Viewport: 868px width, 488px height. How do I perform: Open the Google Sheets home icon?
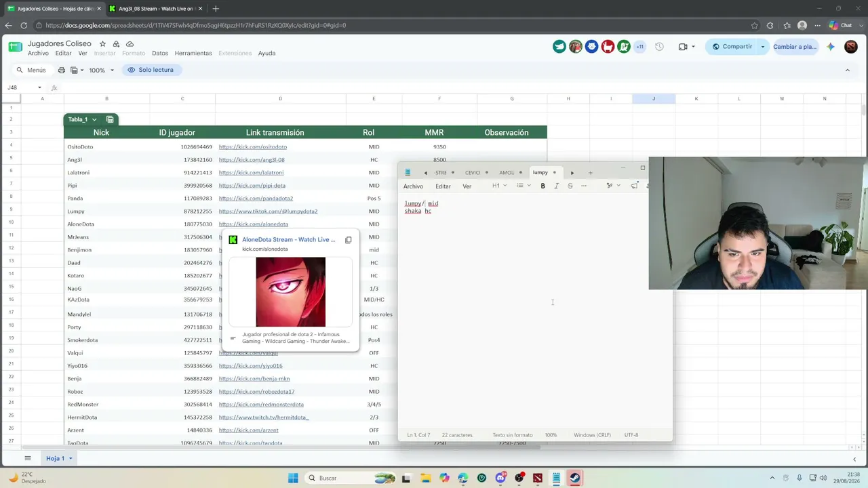(x=15, y=47)
